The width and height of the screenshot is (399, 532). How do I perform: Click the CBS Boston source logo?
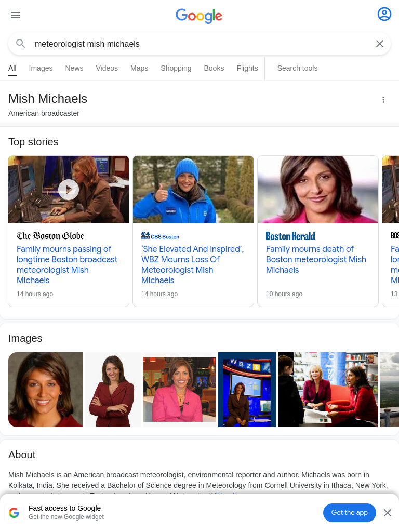pyautogui.click(x=160, y=236)
